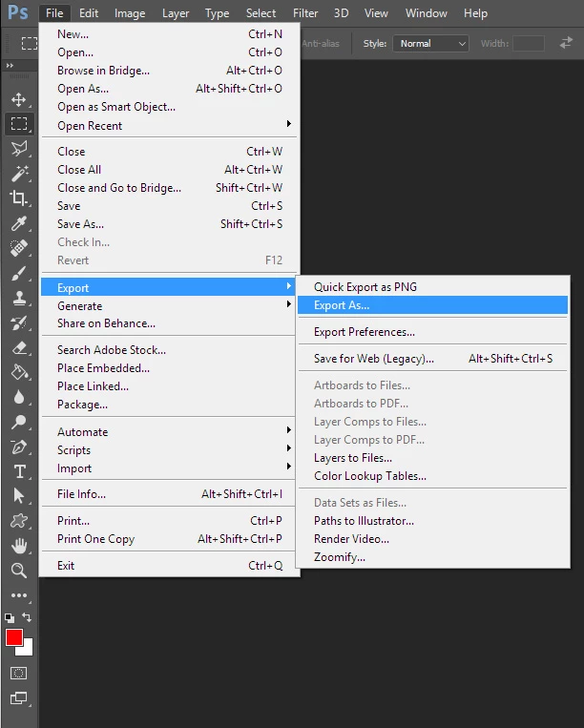Expand the Open Recent submenu
Viewport: 584px width, 728px height.
169,125
